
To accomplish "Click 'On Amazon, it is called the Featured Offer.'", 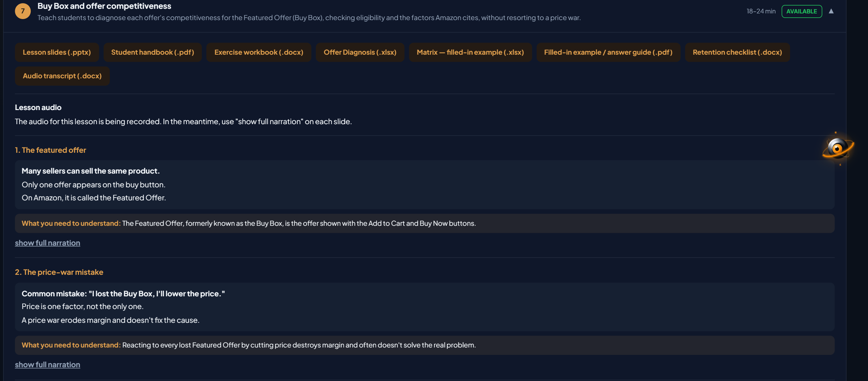I will 94,198.
